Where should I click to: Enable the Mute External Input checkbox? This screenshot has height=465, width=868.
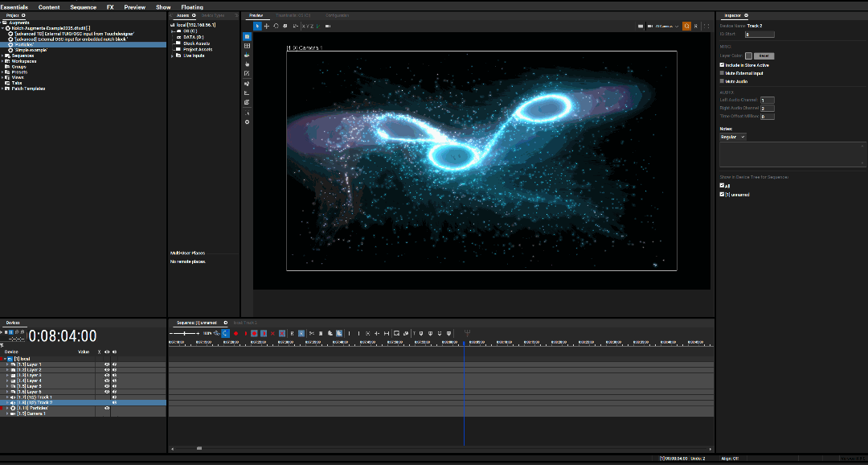[x=722, y=73]
